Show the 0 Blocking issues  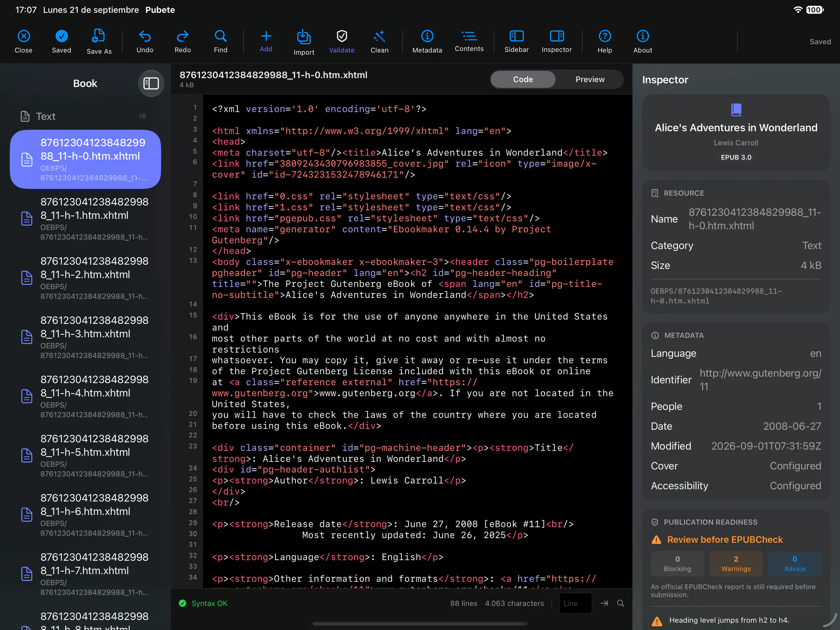coord(678,563)
